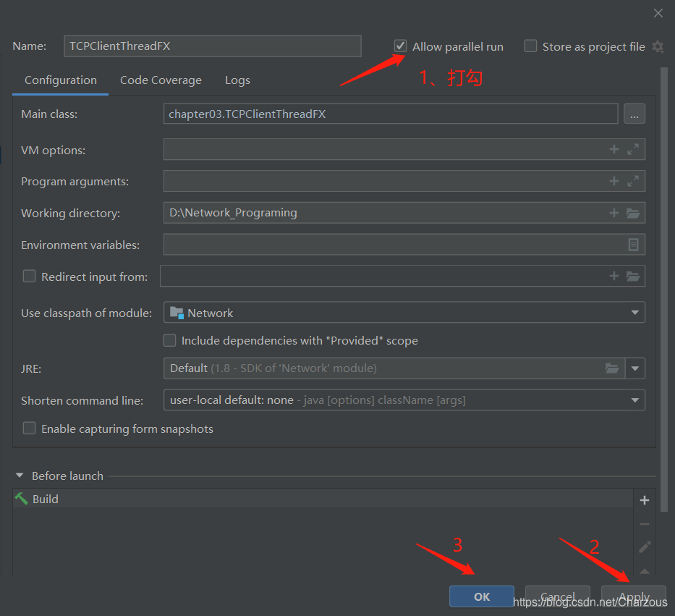Add a new Before launch task

[645, 500]
